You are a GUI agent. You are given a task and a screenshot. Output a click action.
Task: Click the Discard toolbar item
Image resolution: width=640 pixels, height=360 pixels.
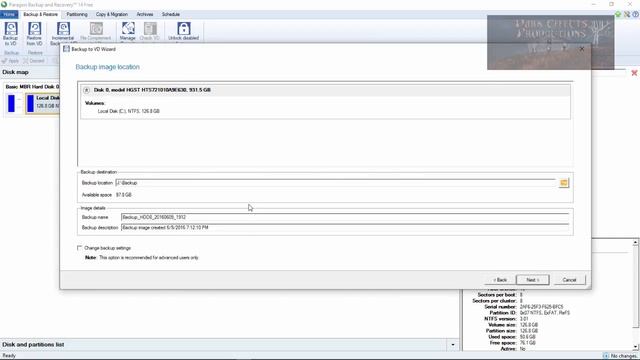click(x=34, y=61)
